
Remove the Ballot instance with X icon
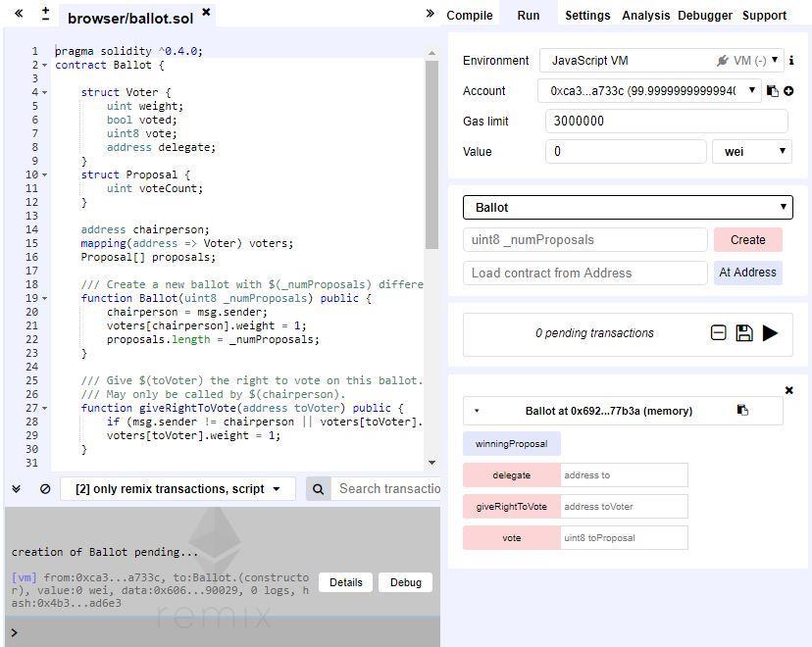click(788, 390)
